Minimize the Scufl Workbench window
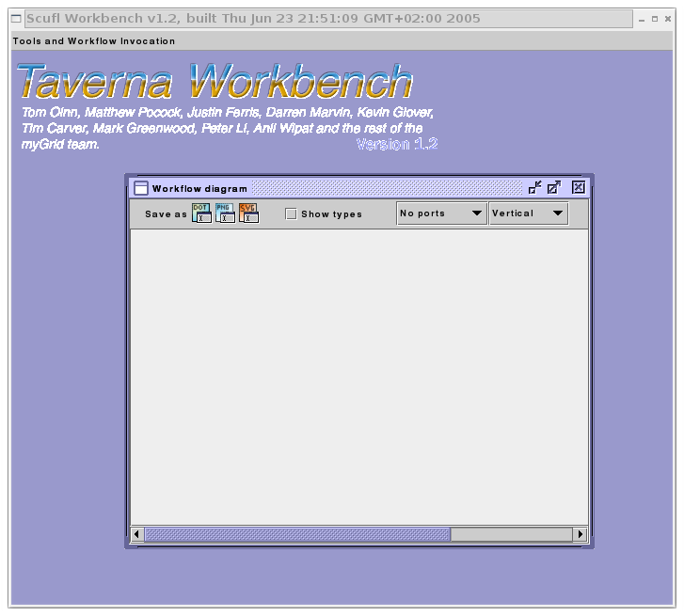This screenshot has width=684, height=616. tap(642, 19)
